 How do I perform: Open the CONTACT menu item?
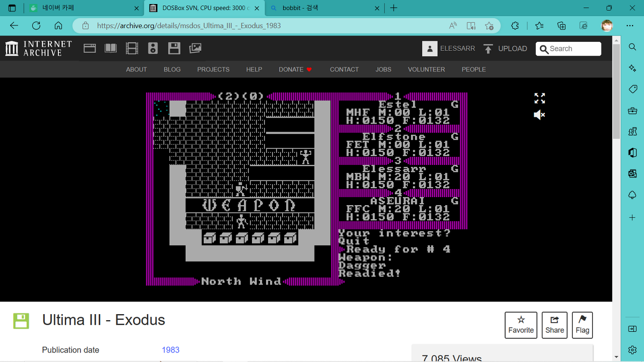344,69
